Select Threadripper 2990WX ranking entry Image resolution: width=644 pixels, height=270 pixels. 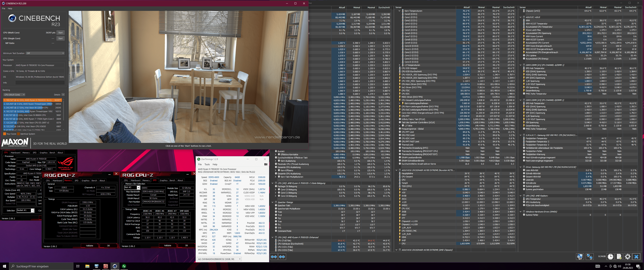32,104
